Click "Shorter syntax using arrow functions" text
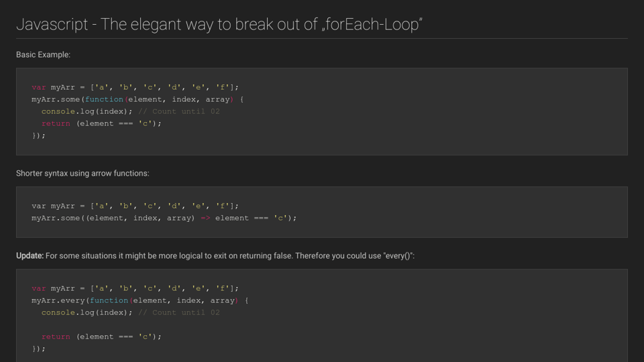The image size is (644, 362). (x=83, y=173)
